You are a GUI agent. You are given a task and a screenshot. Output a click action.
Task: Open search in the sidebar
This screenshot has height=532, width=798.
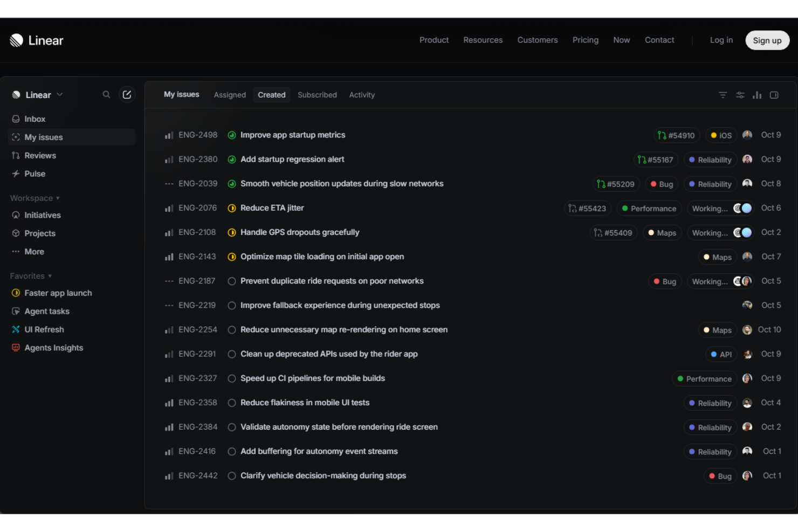click(106, 94)
